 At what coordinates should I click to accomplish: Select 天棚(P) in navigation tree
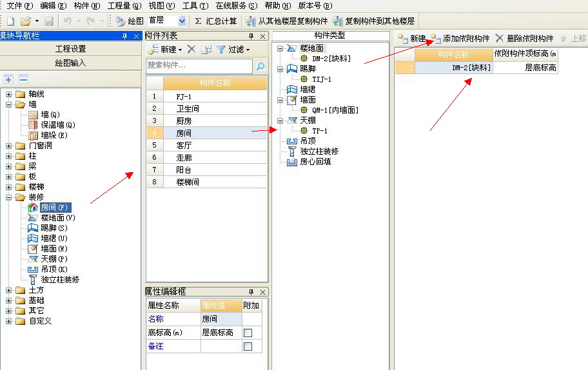pyautogui.click(x=54, y=259)
